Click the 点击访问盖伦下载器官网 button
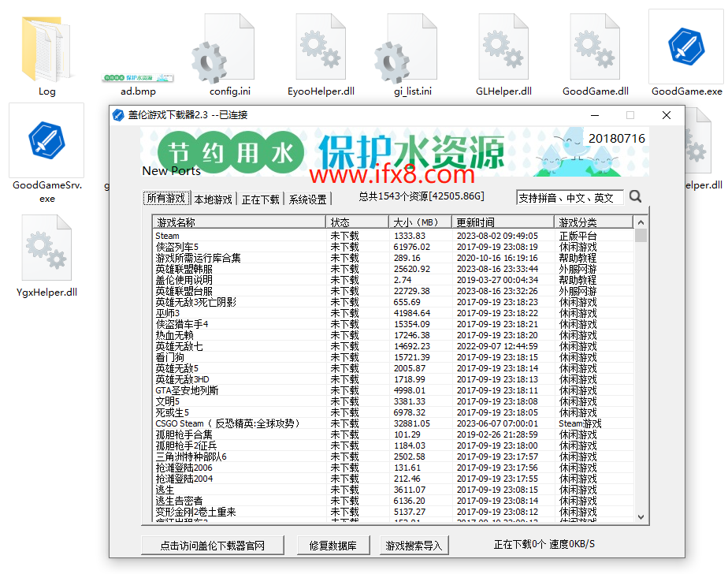 pyautogui.click(x=213, y=545)
